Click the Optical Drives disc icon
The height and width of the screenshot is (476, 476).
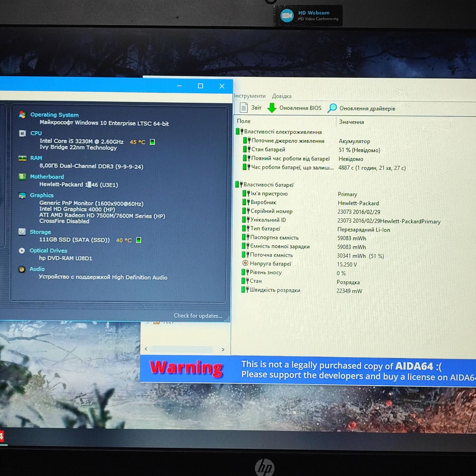22,251
